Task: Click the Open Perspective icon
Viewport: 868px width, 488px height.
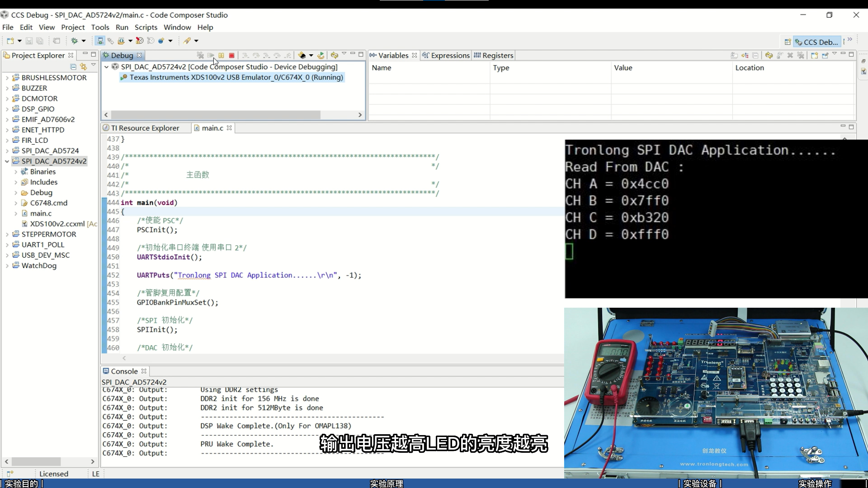Action: (x=788, y=42)
